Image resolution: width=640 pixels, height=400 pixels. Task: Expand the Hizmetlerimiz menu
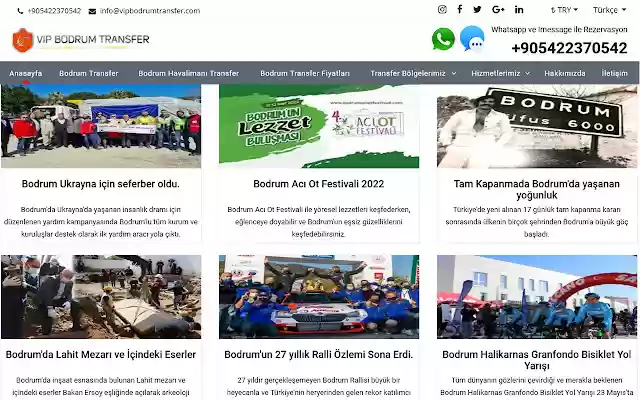click(x=500, y=73)
